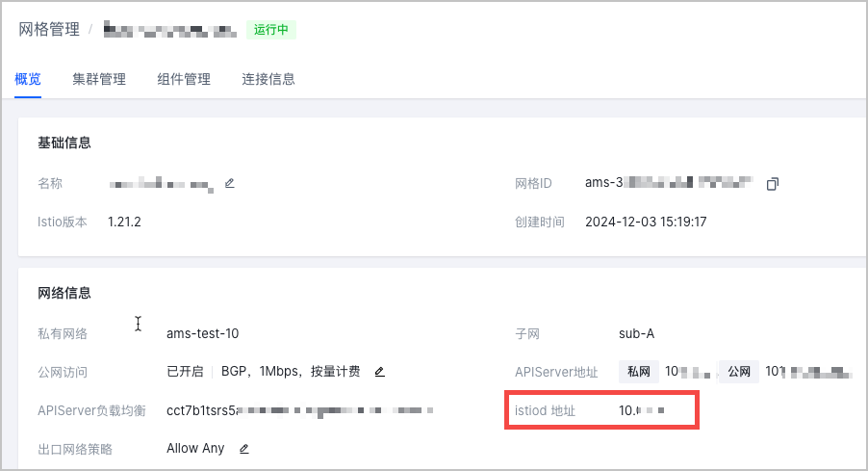Click the Istio版本 value 1.21.2

coord(125,222)
